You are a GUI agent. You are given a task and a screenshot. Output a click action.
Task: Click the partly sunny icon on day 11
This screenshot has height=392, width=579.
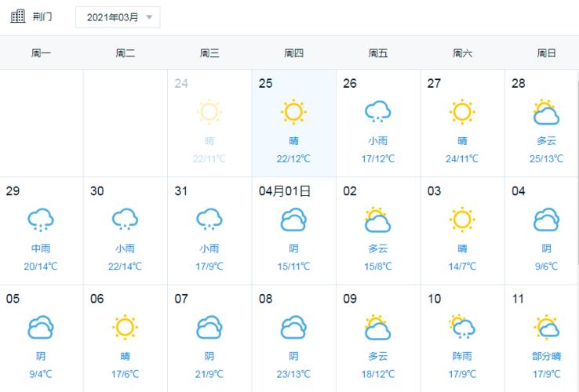pyautogui.click(x=547, y=328)
